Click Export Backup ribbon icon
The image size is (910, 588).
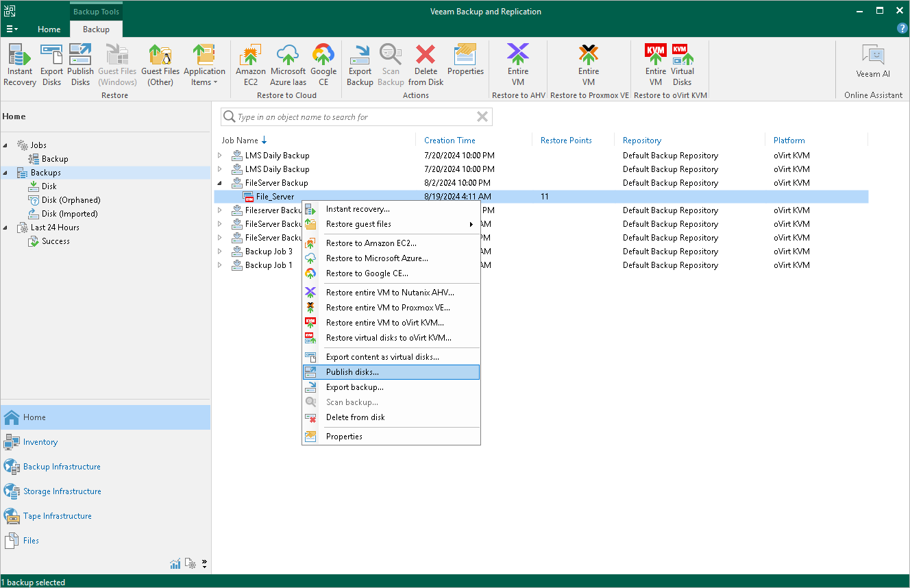click(x=360, y=65)
